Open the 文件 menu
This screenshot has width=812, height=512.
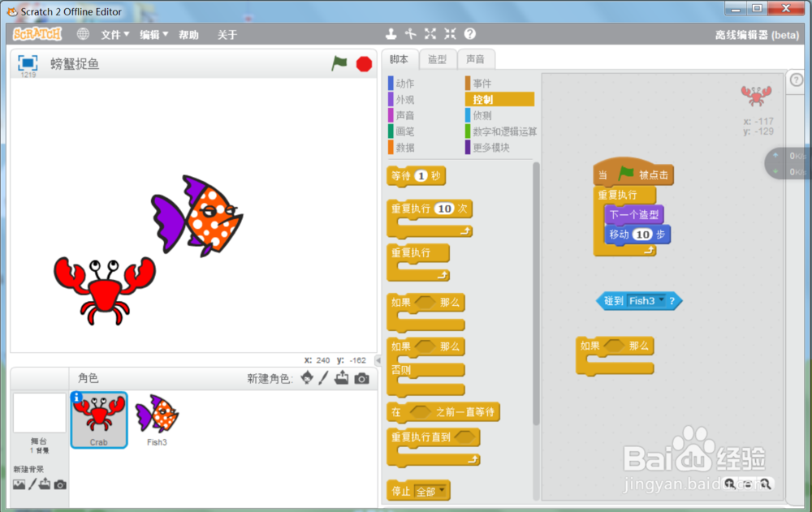[115, 35]
